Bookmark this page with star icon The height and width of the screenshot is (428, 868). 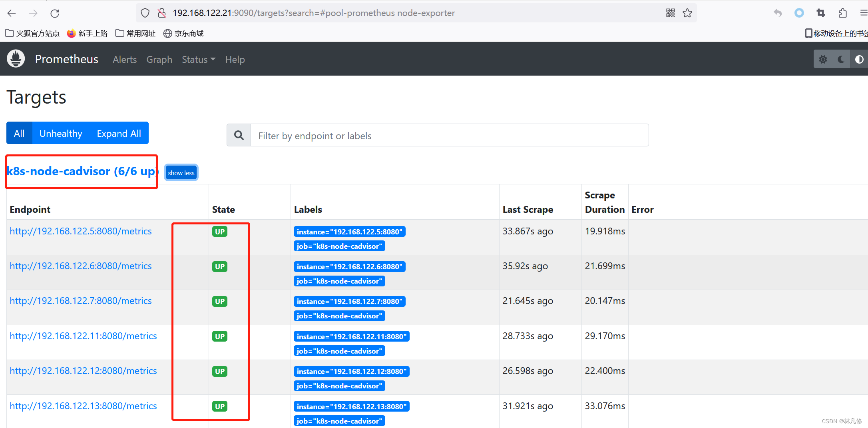click(687, 13)
